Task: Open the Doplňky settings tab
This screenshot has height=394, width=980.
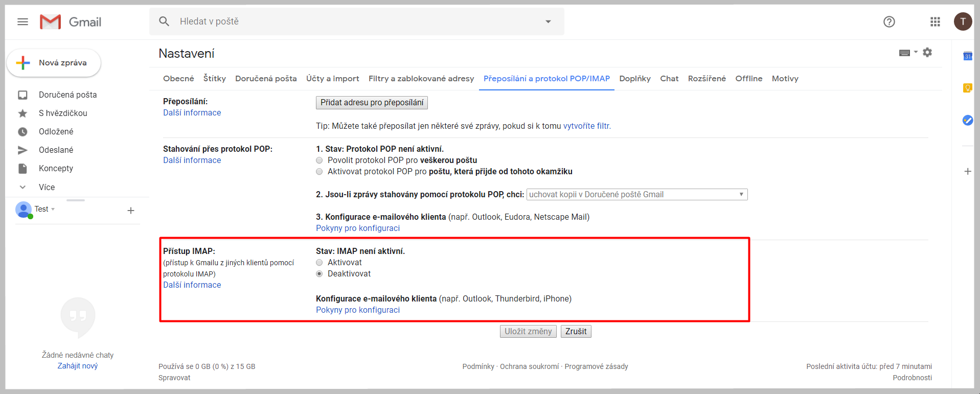Action: [635, 79]
